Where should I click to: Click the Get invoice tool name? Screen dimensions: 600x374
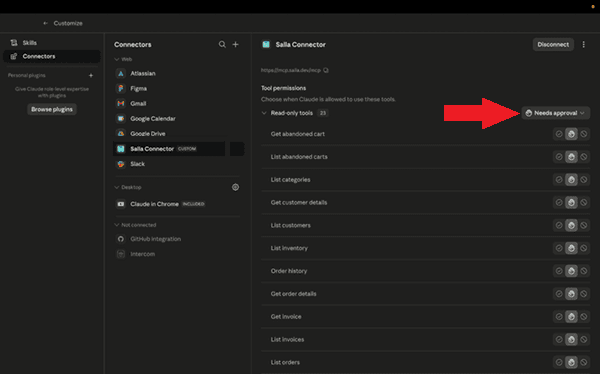coord(286,317)
